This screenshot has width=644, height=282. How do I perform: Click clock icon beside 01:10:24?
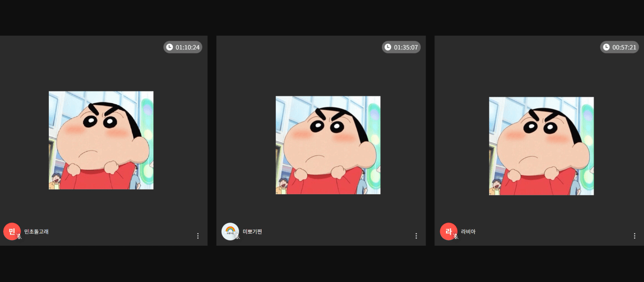[169, 47]
